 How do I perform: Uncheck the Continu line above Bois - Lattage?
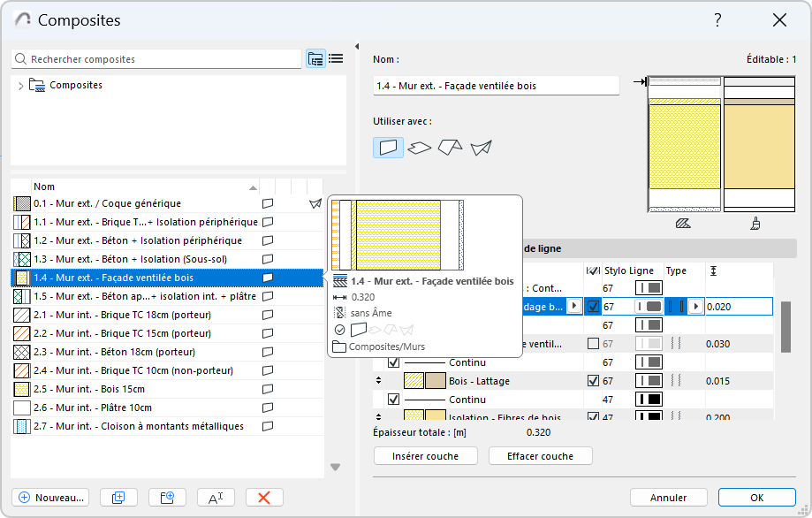[393, 362]
